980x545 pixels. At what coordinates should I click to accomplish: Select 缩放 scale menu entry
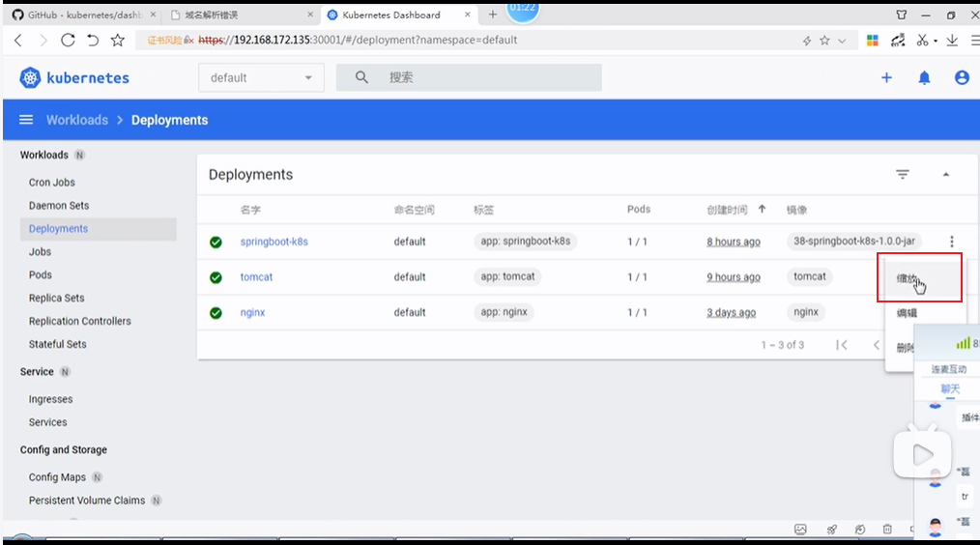[x=923, y=278]
